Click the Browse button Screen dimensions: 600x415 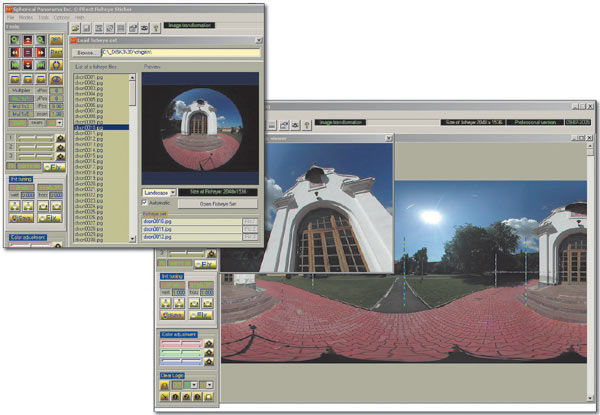[x=86, y=53]
